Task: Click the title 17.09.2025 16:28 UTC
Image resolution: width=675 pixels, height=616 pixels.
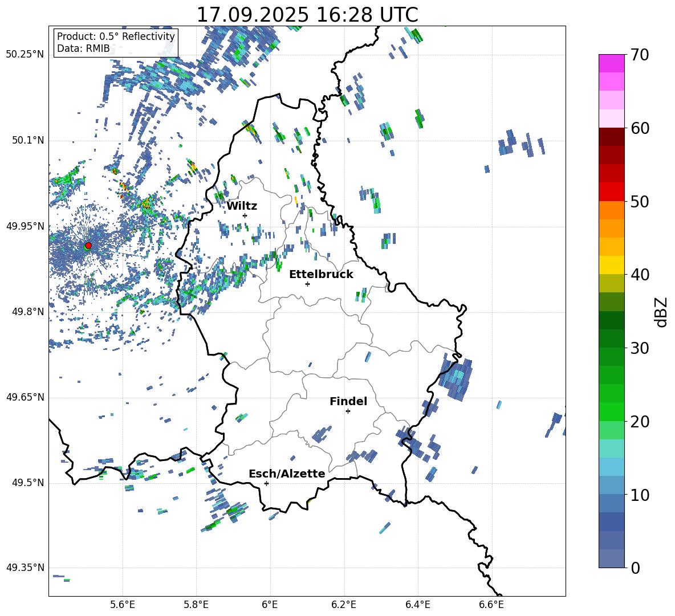Action: point(307,15)
